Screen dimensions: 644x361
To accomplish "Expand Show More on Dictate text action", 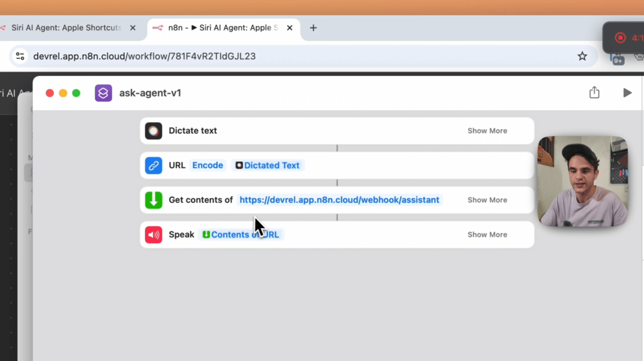I will click(487, 131).
